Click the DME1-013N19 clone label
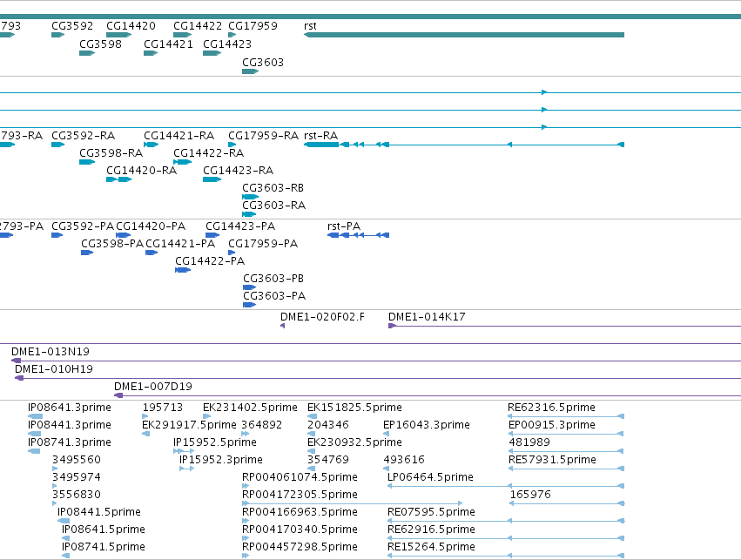 (51, 352)
